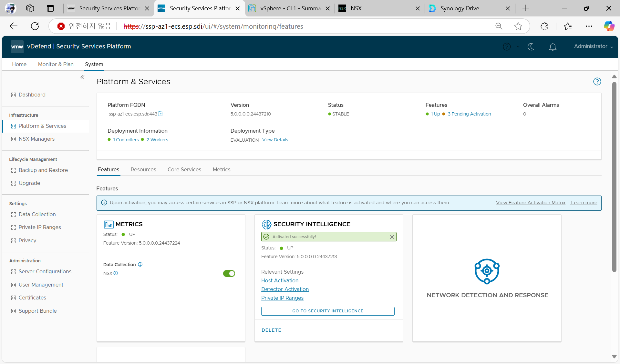This screenshot has width=620, height=364.
Task: Click the Network Detection and Response icon
Action: (x=487, y=271)
